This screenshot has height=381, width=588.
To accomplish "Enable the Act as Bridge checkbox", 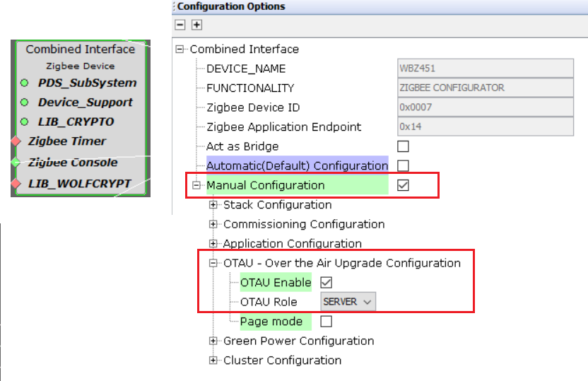I will 404,146.
